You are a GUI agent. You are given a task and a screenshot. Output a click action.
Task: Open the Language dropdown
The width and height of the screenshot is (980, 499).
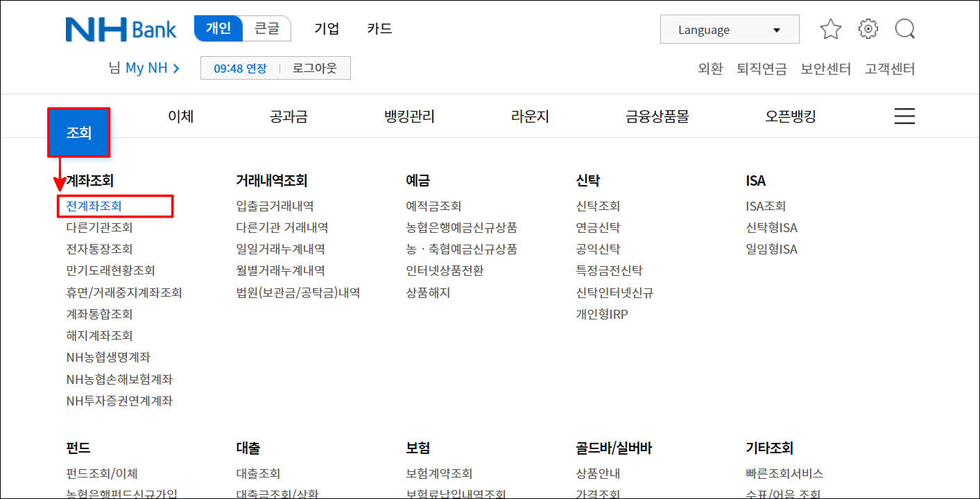point(729,29)
